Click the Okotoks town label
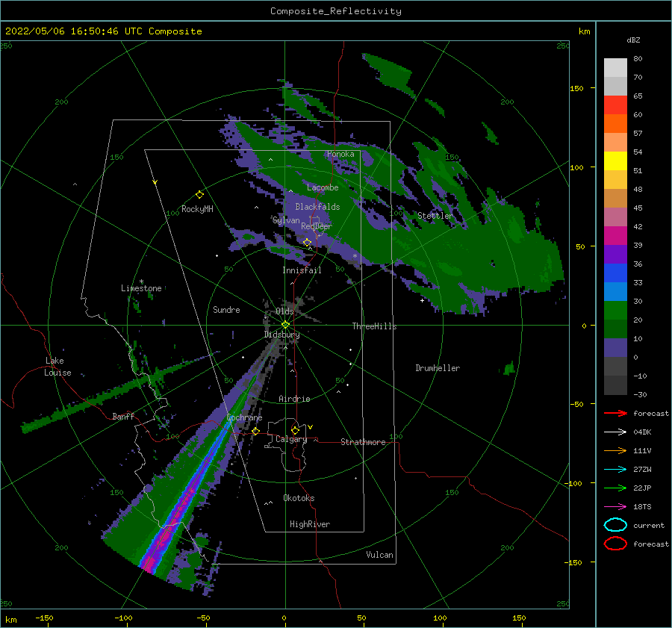This screenshot has width=672, height=628. click(299, 498)
